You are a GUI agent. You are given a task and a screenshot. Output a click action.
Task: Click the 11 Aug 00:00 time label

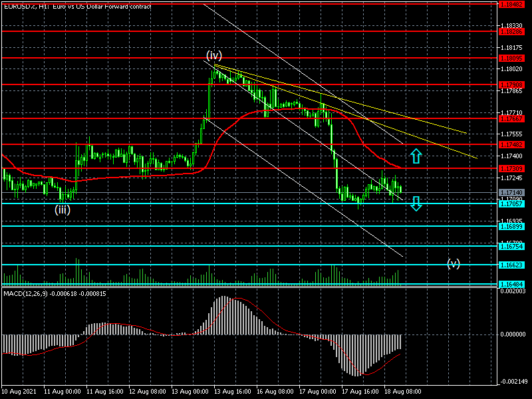click(63, 392)
